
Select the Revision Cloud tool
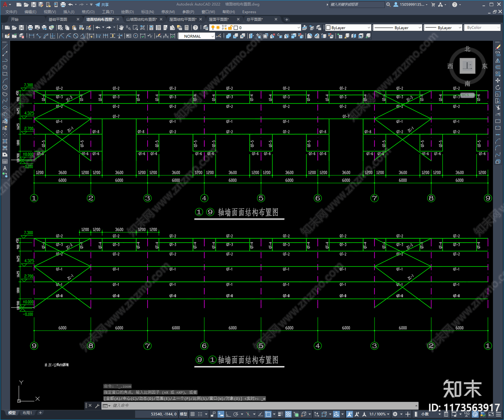(5, 94)
